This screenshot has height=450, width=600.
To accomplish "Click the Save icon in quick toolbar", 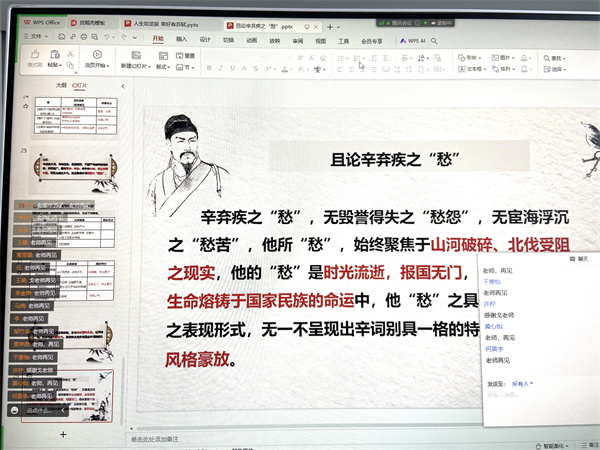I will click(x=61, y=37).
